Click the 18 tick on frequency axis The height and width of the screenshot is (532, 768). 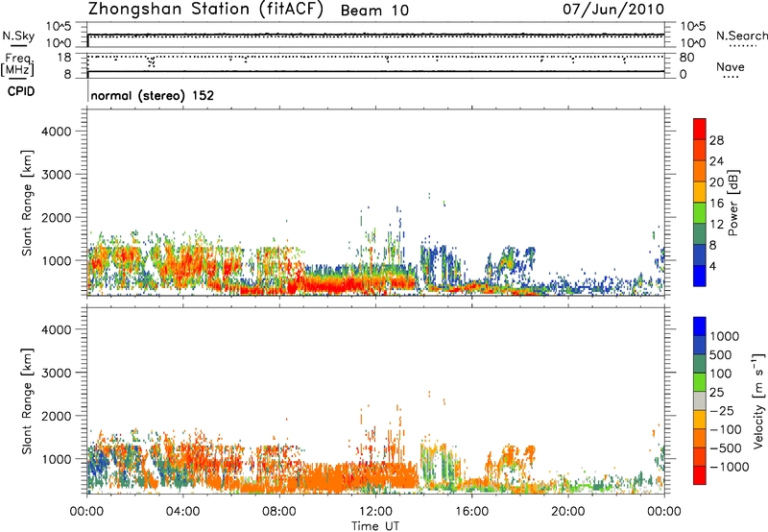click(64, 58)
